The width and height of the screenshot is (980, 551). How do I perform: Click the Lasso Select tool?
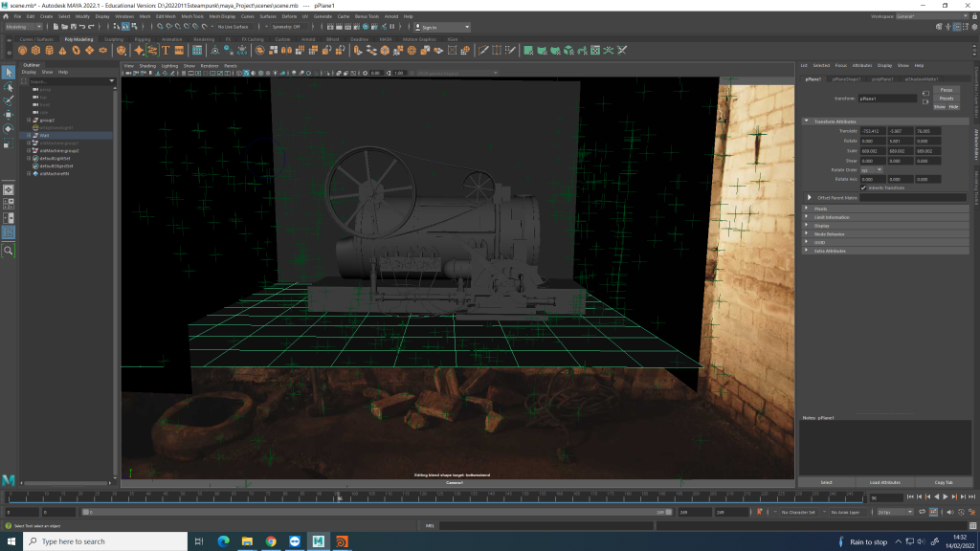click(x=9, y=86)
